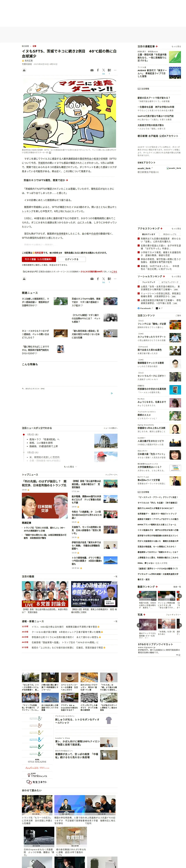
Task: Play 事実上の政権選択? 参院選のポイント video
Action: [x=94, y=594]
